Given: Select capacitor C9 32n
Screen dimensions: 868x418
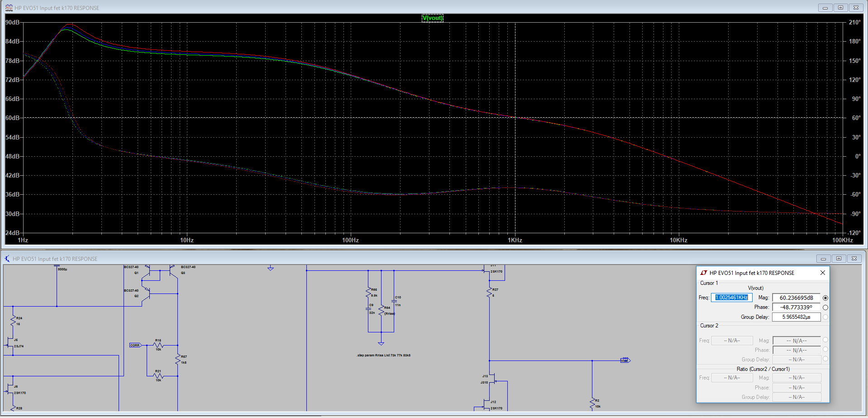Looking at the screenshot, I should point(368,309).
